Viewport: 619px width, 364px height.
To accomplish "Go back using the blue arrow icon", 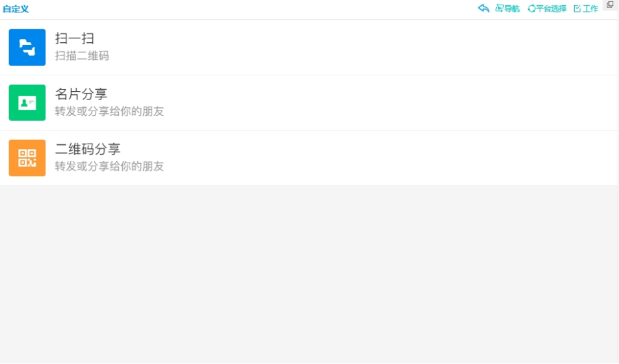I will [484, 8].
